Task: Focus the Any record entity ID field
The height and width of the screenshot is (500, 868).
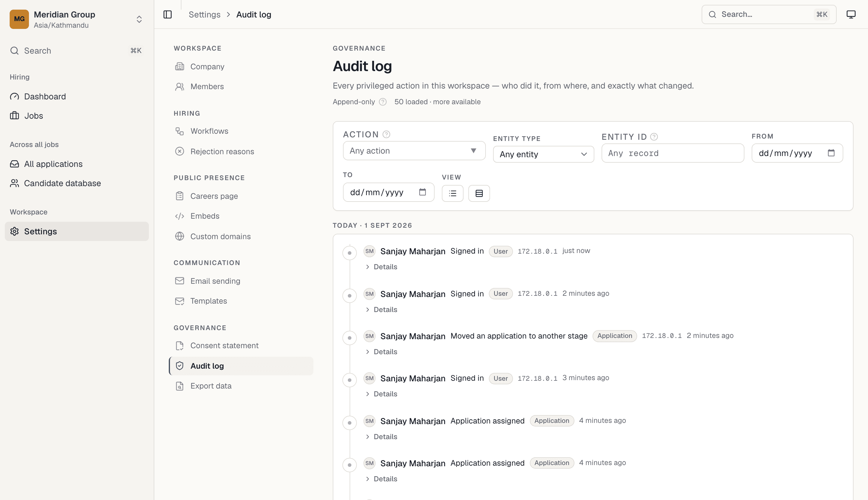Action: pyautogui.click(x=672, y=153)
